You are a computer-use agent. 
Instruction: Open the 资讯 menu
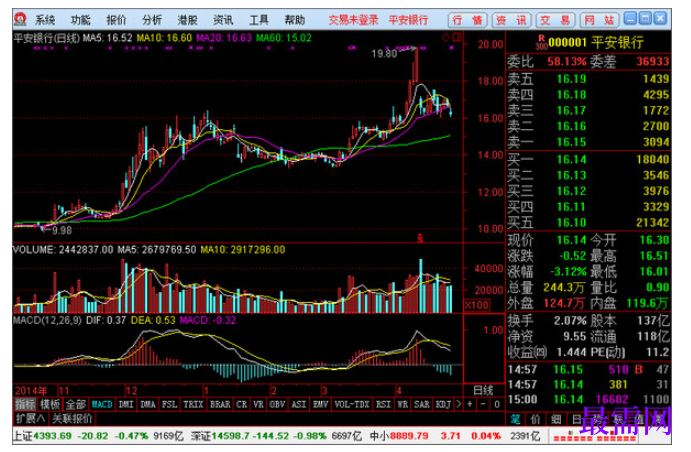(x=223, y=20)
